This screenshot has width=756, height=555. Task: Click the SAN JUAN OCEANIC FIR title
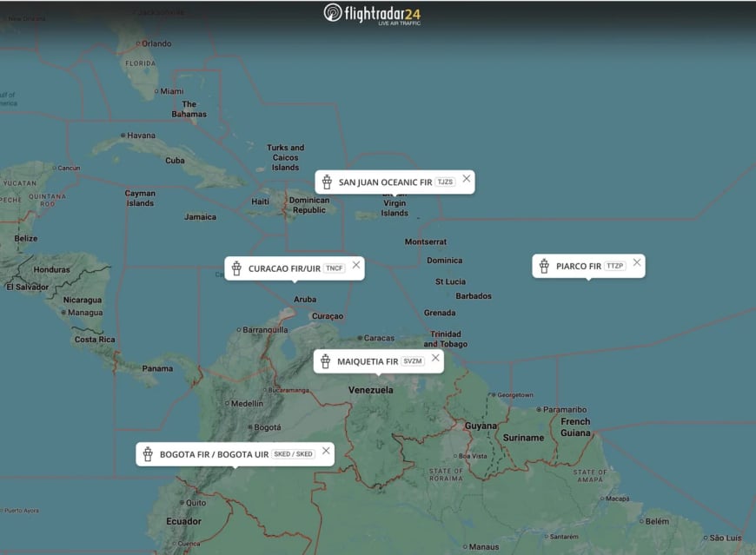pyautogui.click(x=385, y=182)
